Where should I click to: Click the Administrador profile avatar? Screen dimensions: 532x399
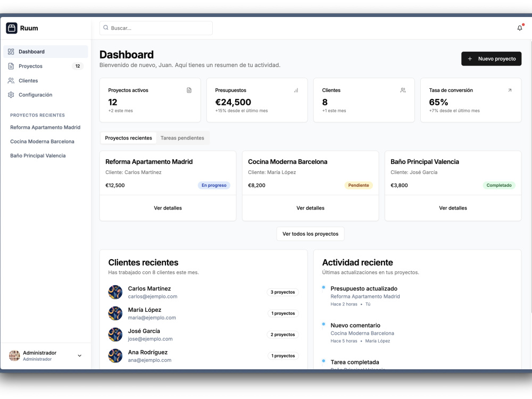pos(14,355)
